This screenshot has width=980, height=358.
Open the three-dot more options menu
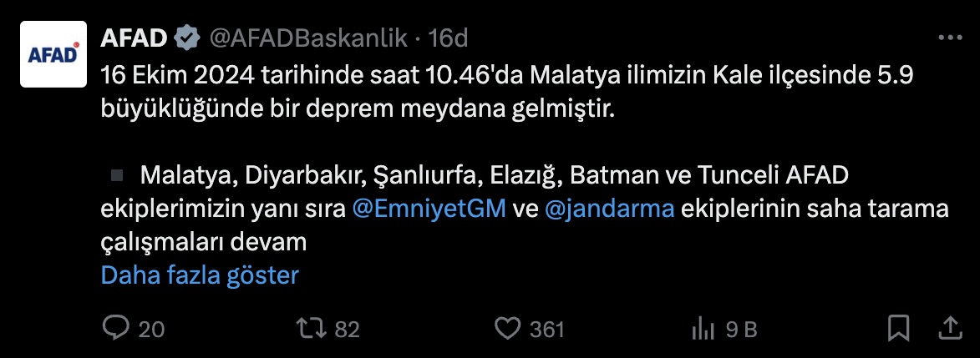point(951,38)
